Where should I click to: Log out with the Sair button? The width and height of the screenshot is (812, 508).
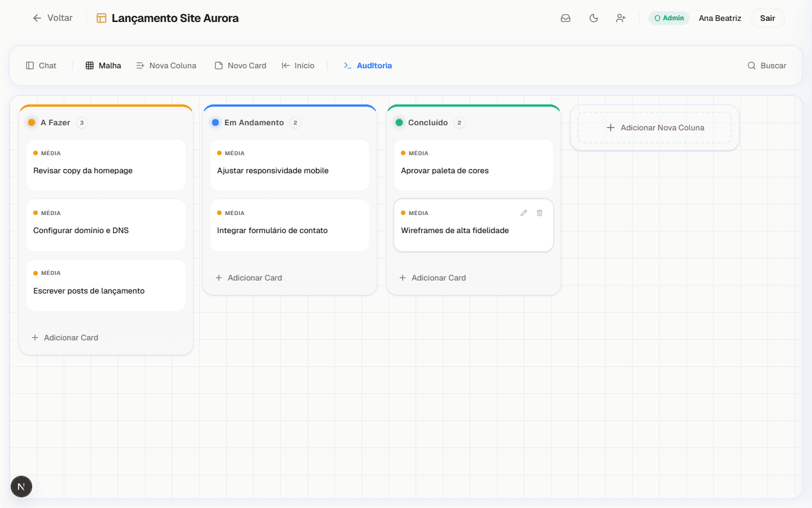point(767,18)
